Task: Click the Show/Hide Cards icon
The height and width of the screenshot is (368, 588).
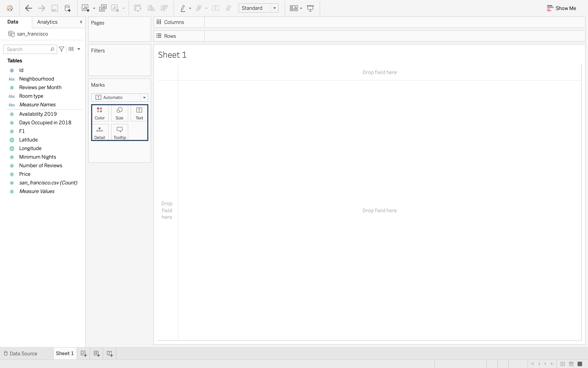Action: [x=294, y=8]
